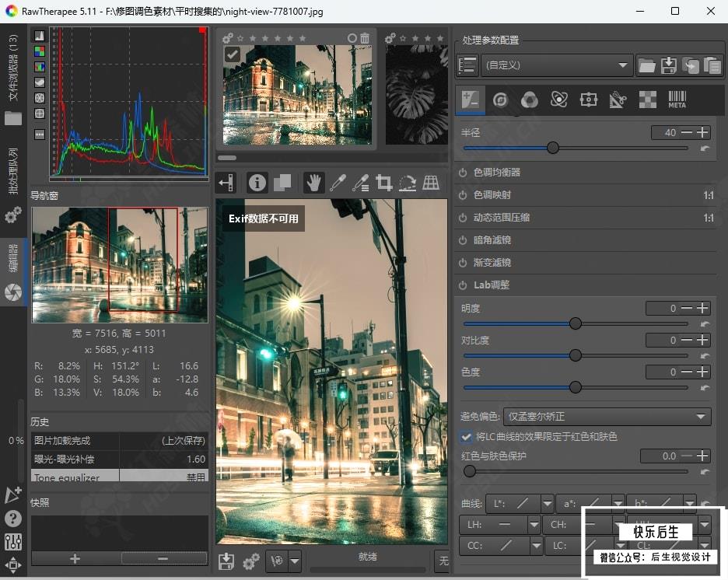Image resolution: width=728 pixels, height=580 pixels.
Task: Send image to processing queue gear icon
Action: 251,561
